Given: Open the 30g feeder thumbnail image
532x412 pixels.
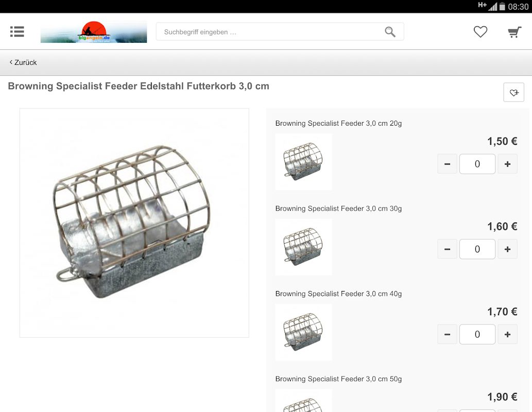Looking at the screenshot, I should click(x=304, y=247).
